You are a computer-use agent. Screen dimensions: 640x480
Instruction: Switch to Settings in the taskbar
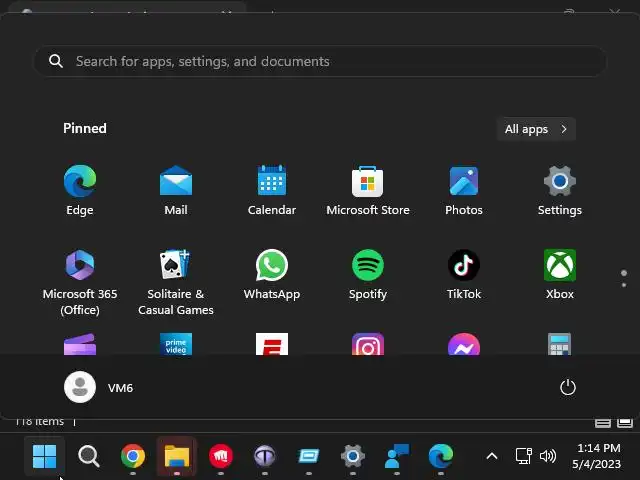[x=353, y=456]
